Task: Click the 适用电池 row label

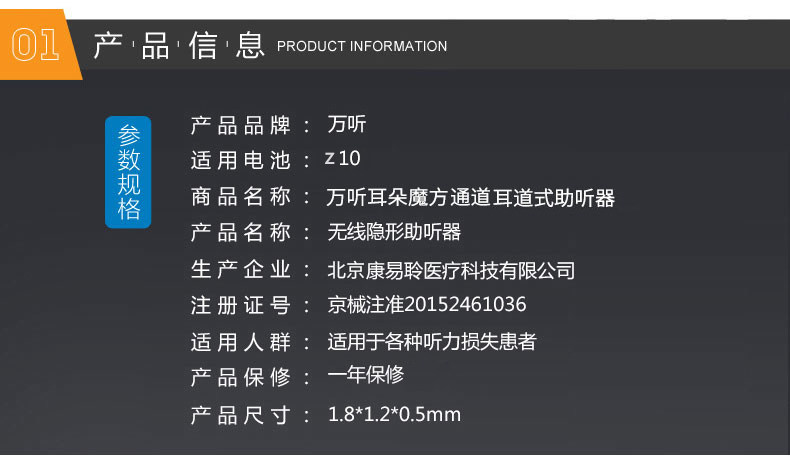Action: pos(241,161)
